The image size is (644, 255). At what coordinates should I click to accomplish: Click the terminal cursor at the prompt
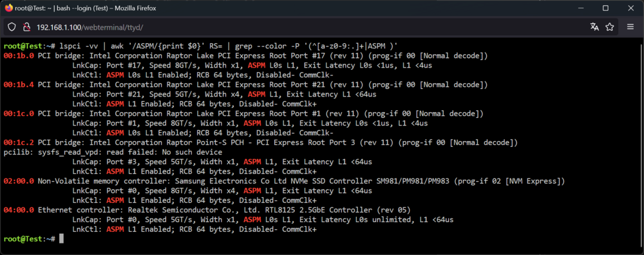coord(61,238)
